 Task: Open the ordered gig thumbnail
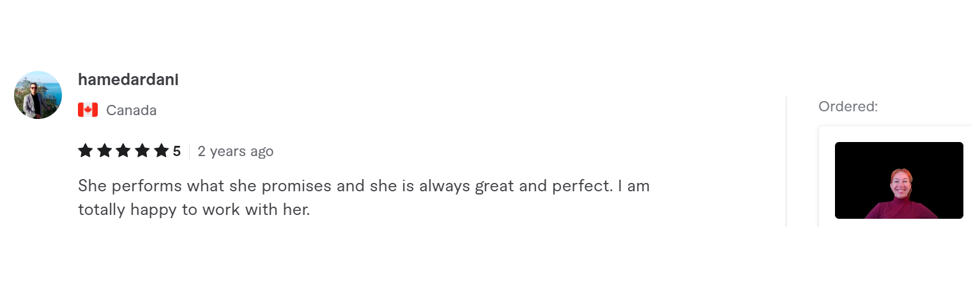pyautogui.click(x=898, y=180)
